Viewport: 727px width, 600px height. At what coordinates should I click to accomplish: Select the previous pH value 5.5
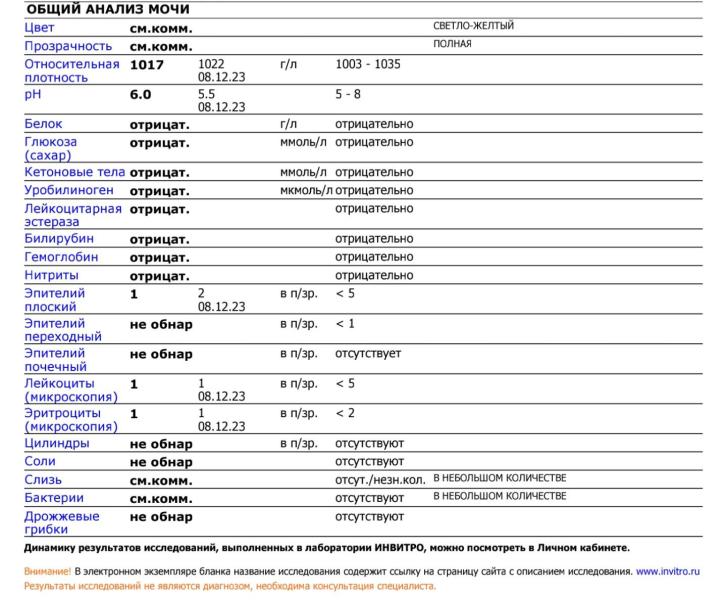pyautogui.click(x=206, y=94)
